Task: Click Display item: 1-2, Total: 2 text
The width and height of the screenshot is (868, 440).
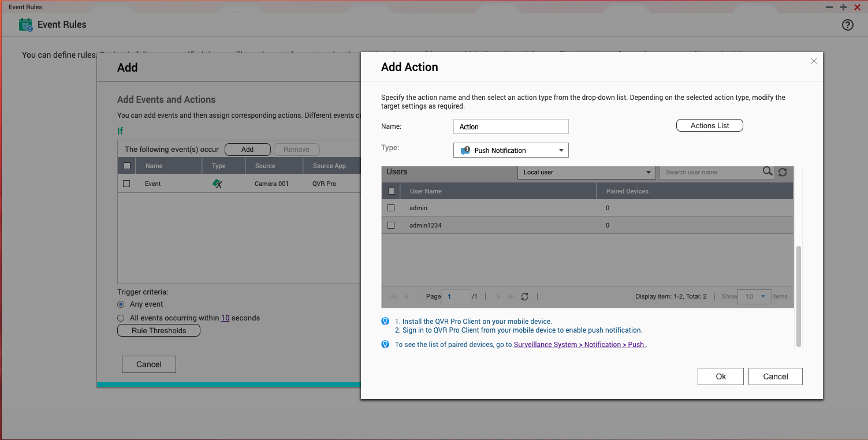Action: point(671,296)
